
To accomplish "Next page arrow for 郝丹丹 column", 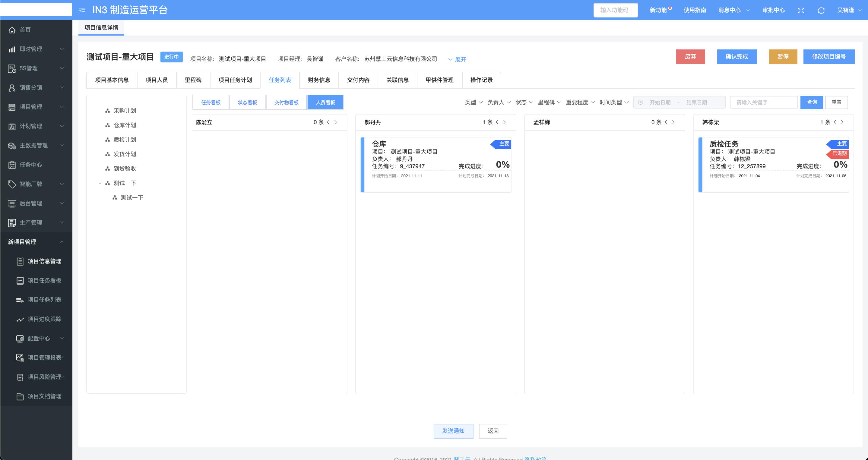I will tap(505, 122).
